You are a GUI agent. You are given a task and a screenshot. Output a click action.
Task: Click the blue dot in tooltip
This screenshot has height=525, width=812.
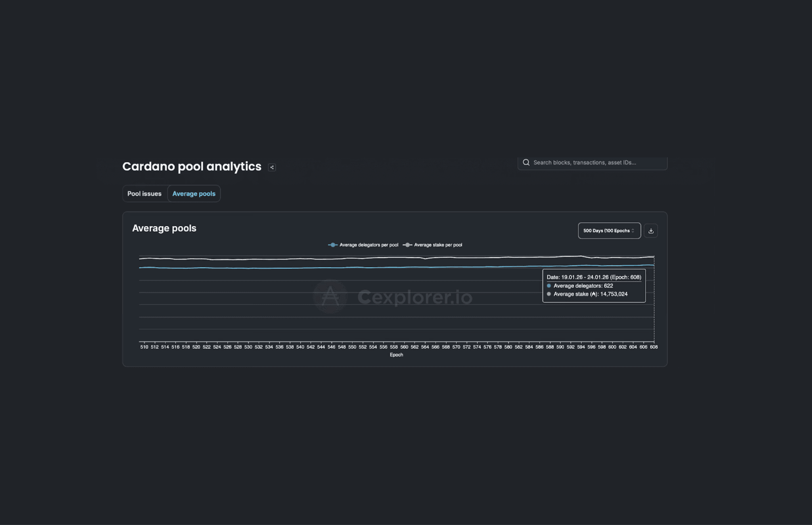[x=549, y=286]
